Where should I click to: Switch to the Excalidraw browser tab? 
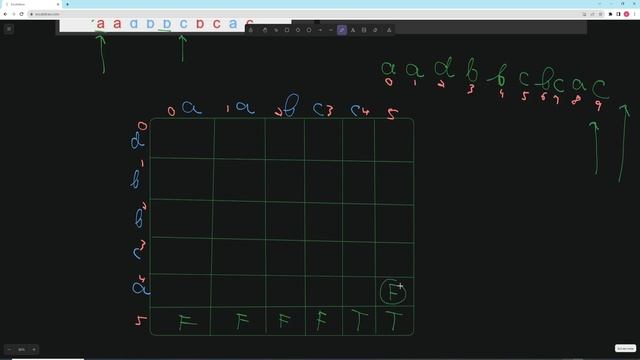(x=32, y=4)
